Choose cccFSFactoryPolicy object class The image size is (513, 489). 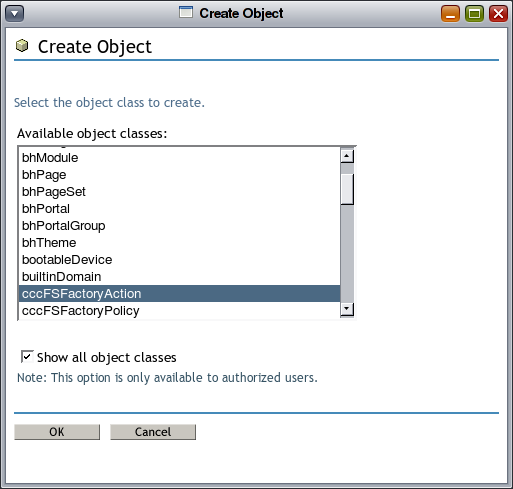tap(179, 311)
